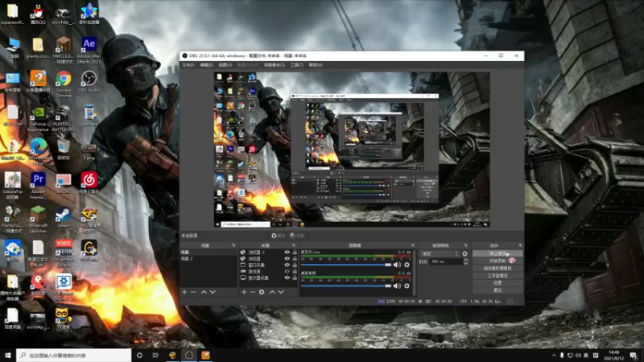Screen dimensions: 644x362
Task: Open Steam desktop shortcut
Action: tap(64, 216)
